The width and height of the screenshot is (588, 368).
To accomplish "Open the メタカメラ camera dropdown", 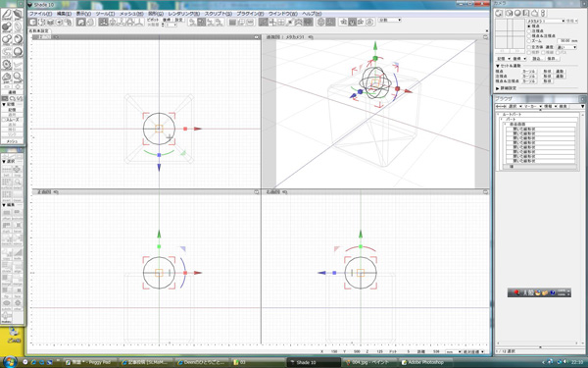I will (546, 21).
